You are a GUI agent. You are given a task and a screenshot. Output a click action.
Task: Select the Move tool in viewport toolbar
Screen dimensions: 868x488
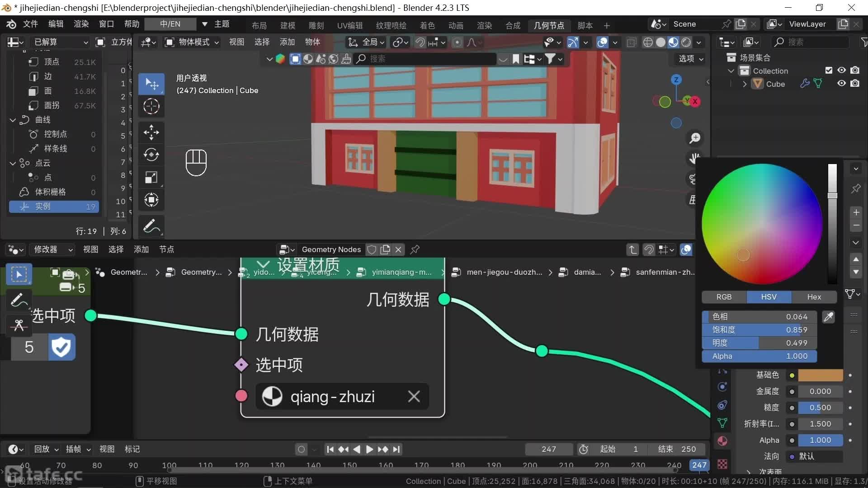click(151, 132)
